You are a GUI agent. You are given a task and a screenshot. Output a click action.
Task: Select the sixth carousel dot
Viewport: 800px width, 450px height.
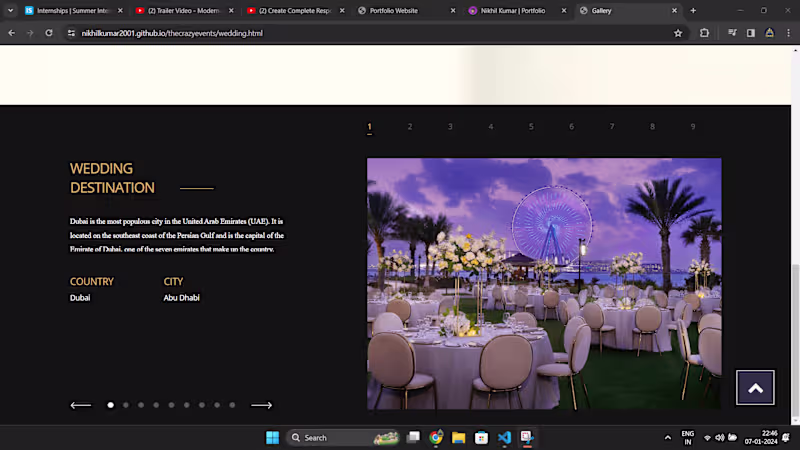187,405
